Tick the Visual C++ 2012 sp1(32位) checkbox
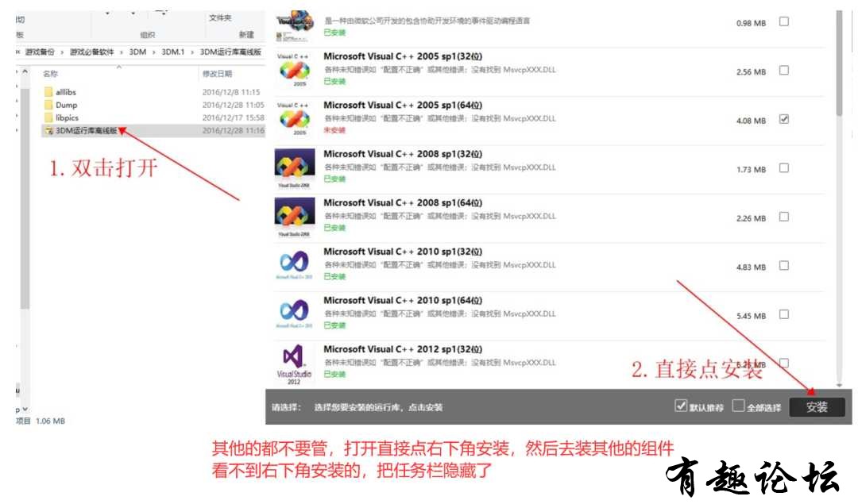Viewport: 858px width, 504px height. tap(784, 363)
